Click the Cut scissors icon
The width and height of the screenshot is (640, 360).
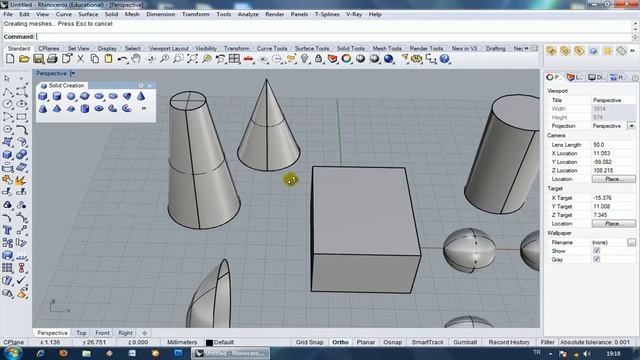(x=80, y=59)
